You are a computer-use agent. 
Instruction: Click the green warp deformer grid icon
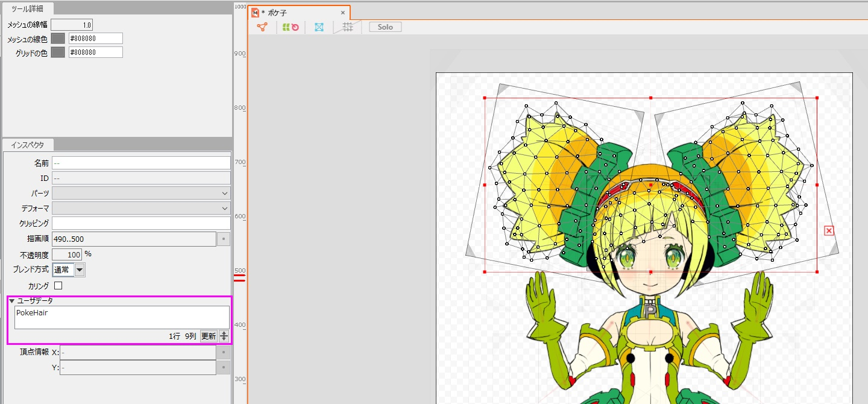287,27
